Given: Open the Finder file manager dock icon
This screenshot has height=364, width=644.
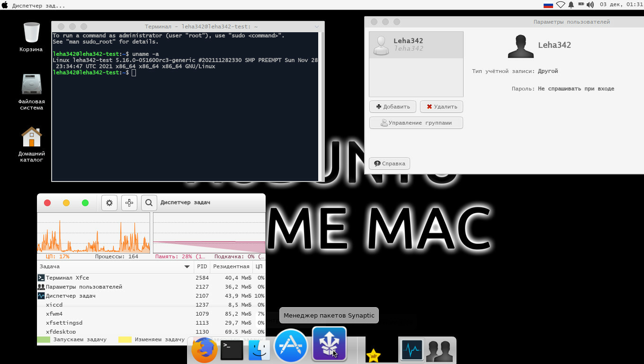Looking at the screenshot, I should point(259,350).
